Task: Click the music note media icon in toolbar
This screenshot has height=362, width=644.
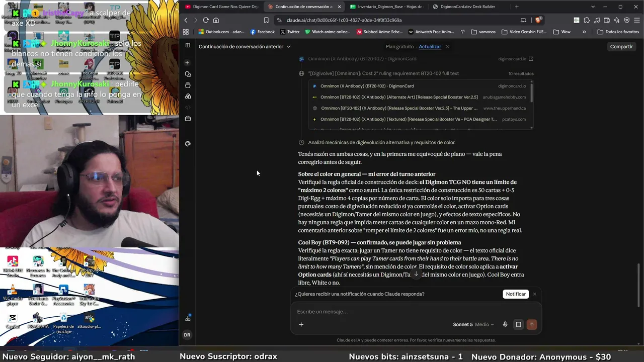Action: (597, 20)
